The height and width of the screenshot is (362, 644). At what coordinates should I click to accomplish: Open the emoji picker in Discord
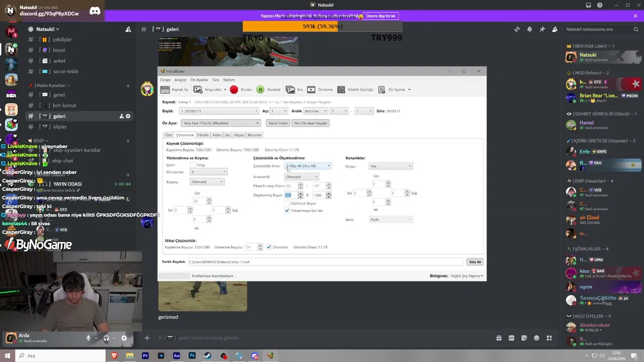point(537,338)
